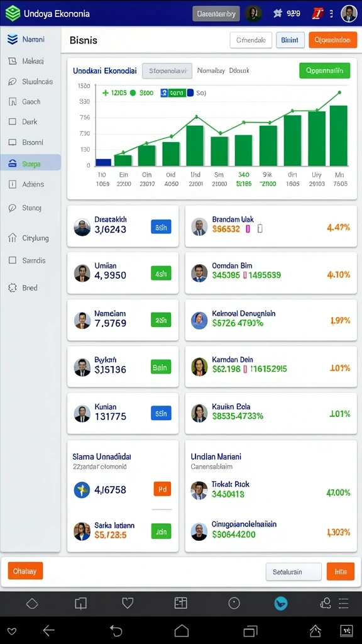Click the orange Chahay button
Viewport: 362px width, 644px height.
(25, 571)
